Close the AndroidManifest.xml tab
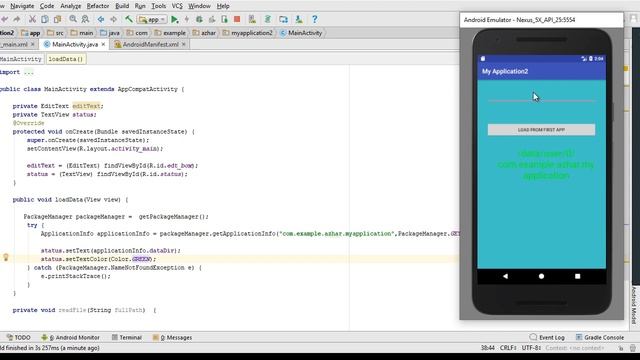Viewport: 640px width, 360px height. pos(184,44)
